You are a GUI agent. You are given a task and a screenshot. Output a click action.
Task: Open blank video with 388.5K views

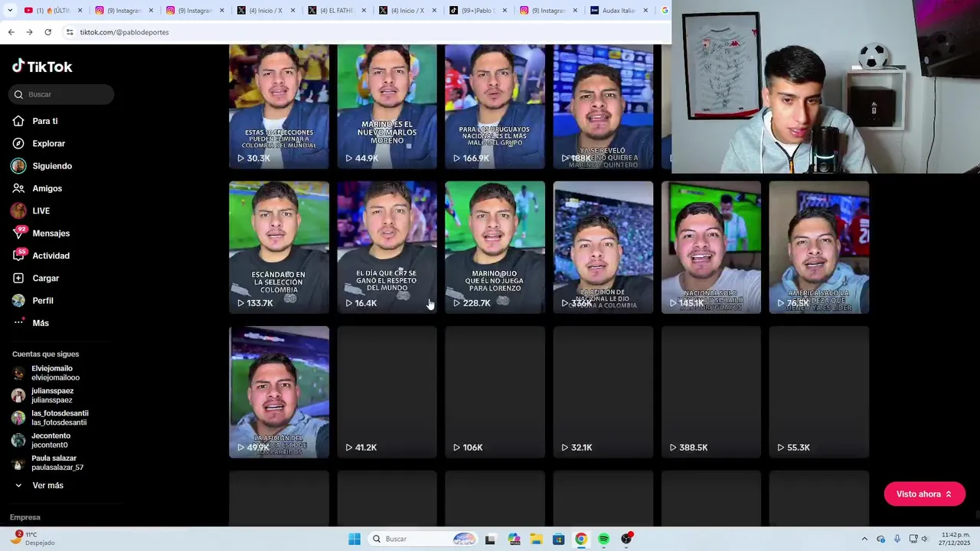click(711, 392)
